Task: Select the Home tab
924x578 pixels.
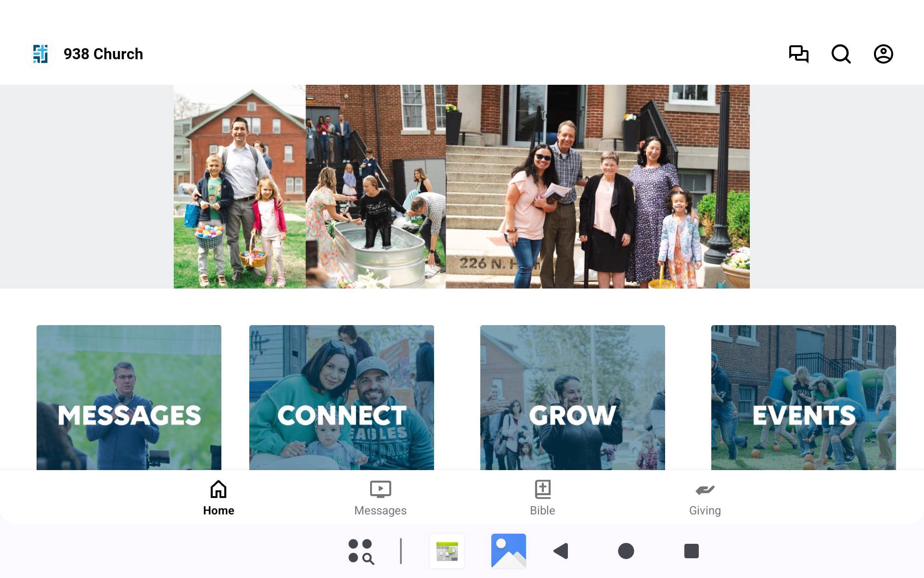Action: coord(218,498)
